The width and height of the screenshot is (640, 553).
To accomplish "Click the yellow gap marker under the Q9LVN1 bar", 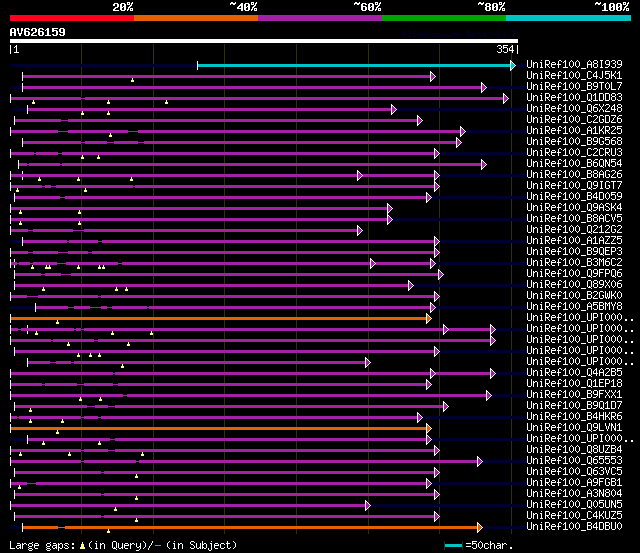I will [58, 432].
